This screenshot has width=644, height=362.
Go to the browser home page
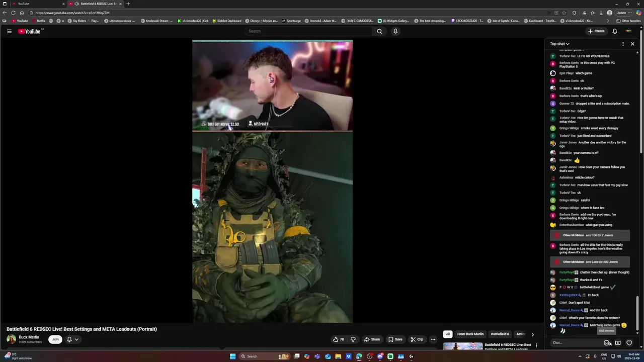click(x=22, y=13)
